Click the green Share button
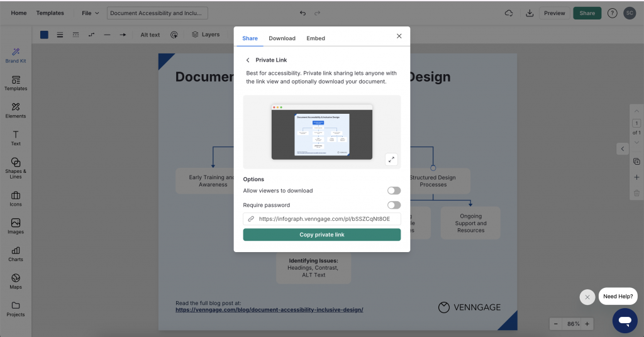Image resolution: width=644 pixels, height=337 pixels. click(587, 13)
